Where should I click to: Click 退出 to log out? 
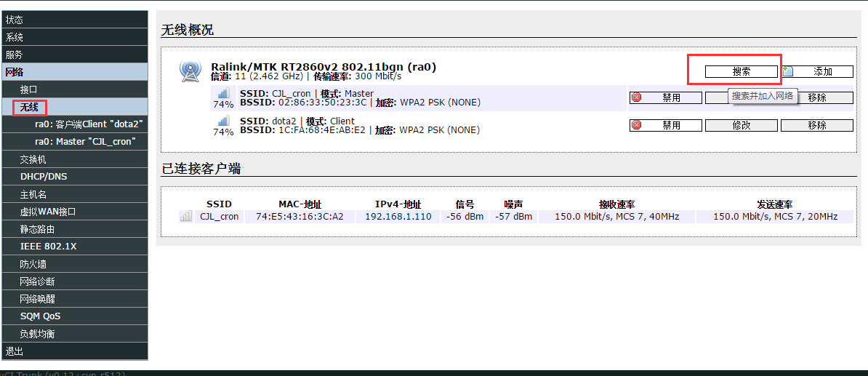15,351
